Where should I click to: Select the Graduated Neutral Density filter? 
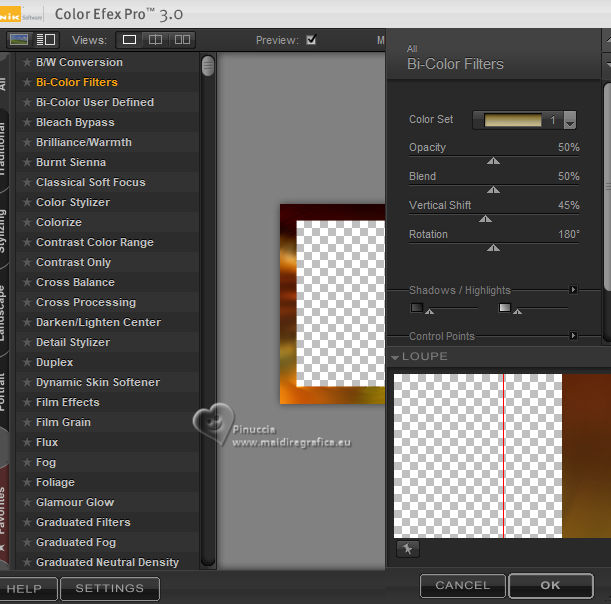click(107, 562)
